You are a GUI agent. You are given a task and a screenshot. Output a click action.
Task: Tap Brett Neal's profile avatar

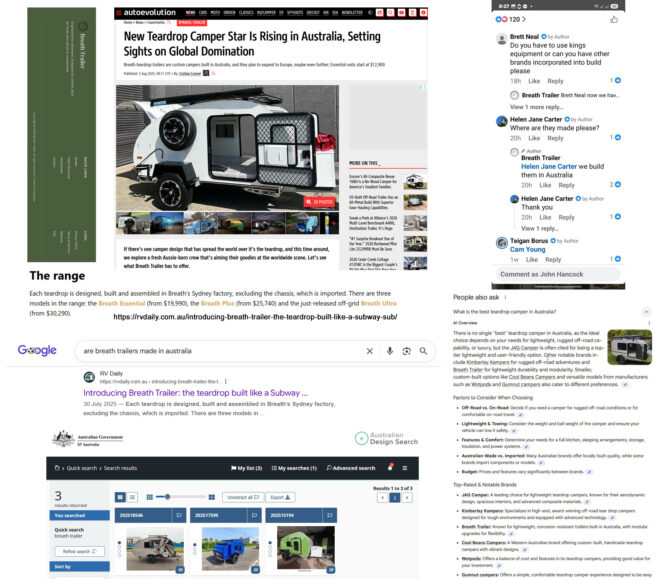point(501,39)
